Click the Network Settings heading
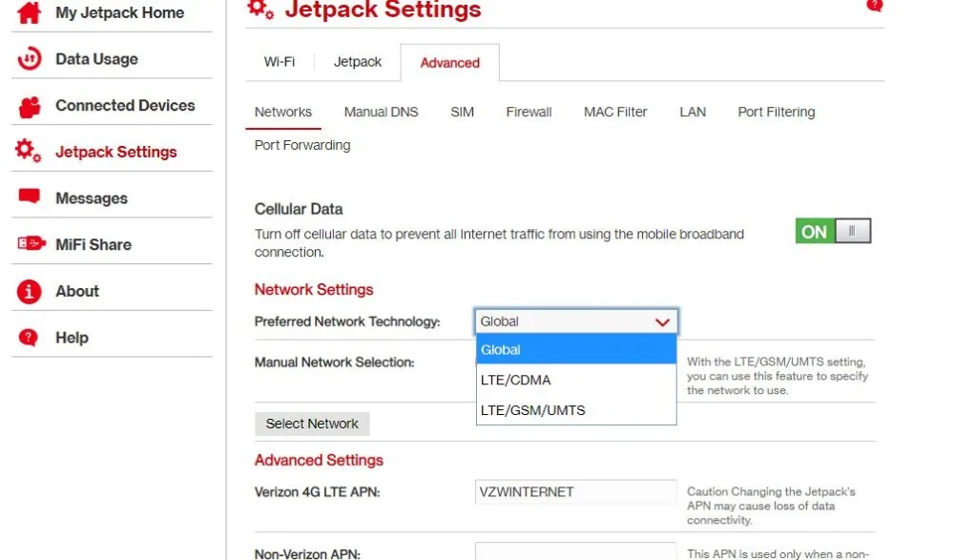This screenshot has width=954, height=560. (313, 289)
